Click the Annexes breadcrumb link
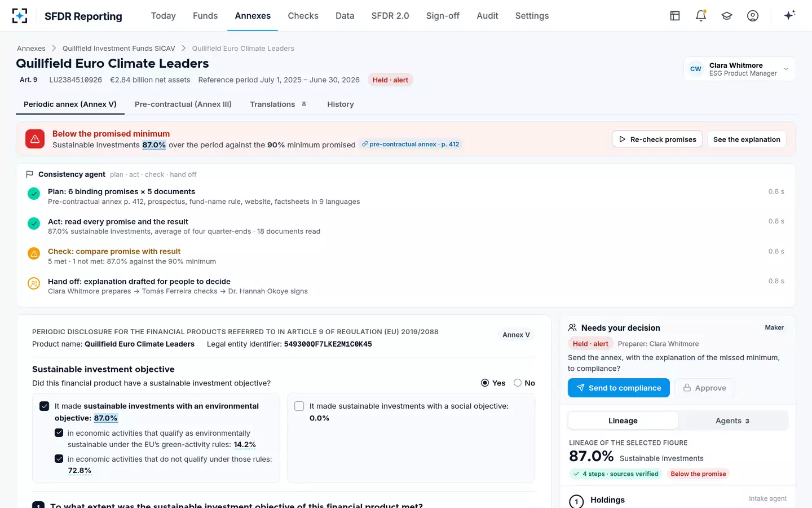 (31, 49)
